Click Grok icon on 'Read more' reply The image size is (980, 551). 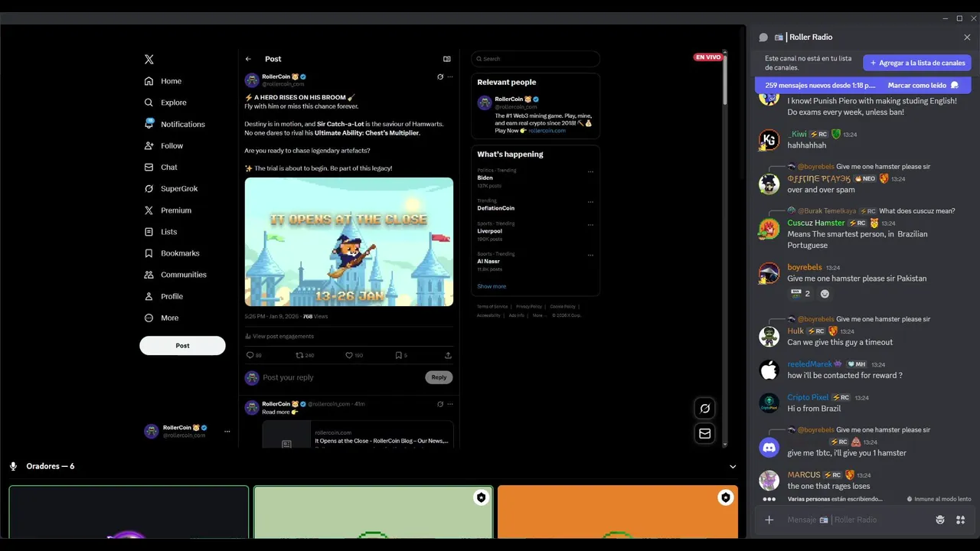[440, 404]
